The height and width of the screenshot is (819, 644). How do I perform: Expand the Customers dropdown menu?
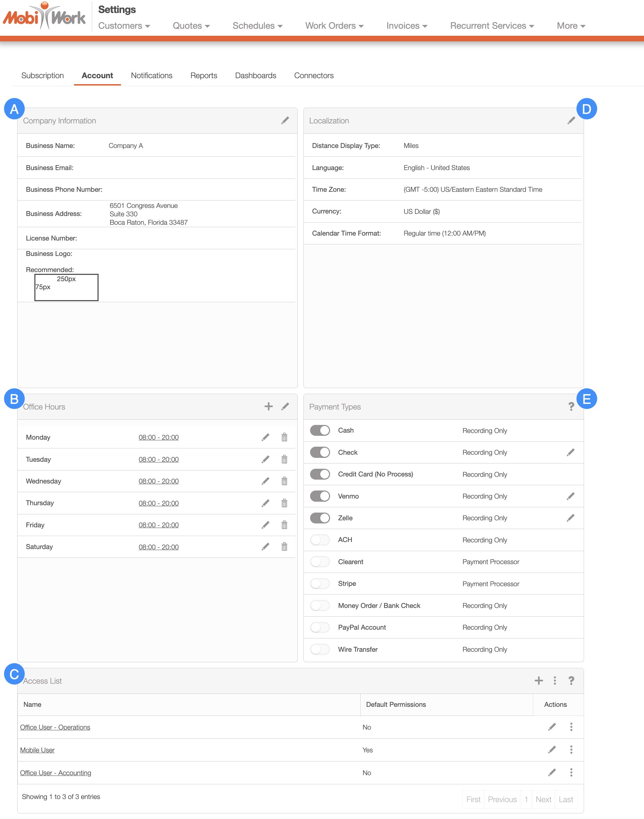tap(124, 26)
